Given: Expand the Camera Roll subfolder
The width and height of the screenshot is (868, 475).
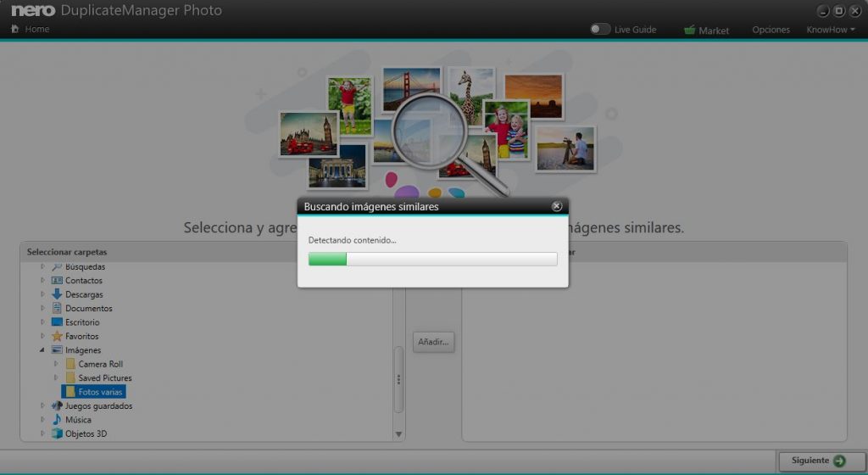Looking at the screenshot, I should (x=56, y=364).
